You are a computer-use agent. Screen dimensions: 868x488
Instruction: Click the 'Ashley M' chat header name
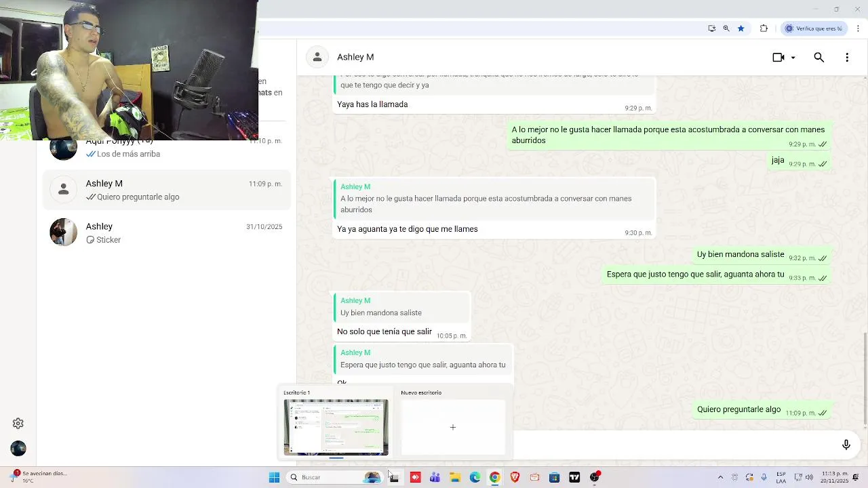point(355,57)
